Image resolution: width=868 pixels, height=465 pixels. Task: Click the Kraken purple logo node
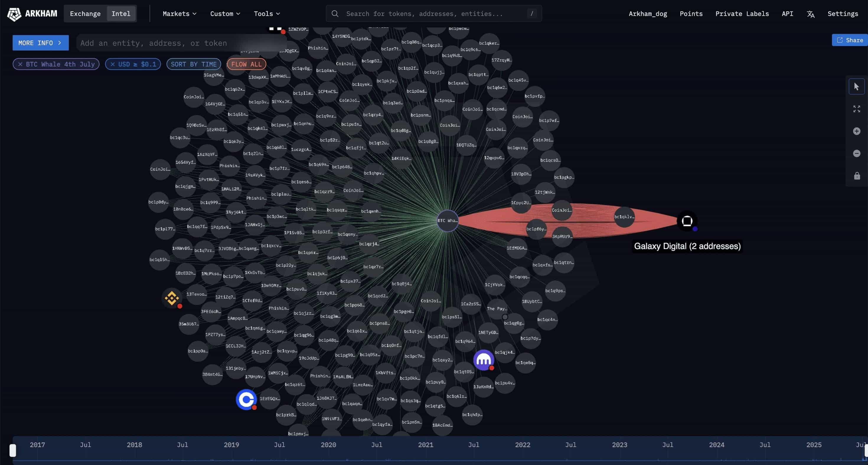(483, 360)
